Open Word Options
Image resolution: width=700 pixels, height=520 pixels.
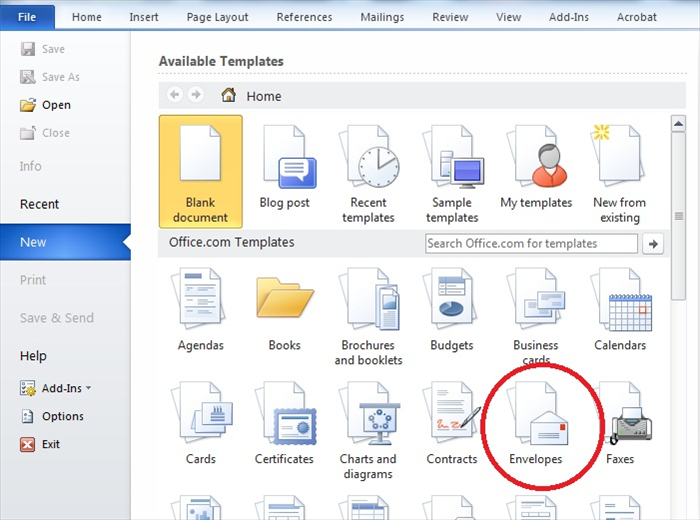(52, 416)
